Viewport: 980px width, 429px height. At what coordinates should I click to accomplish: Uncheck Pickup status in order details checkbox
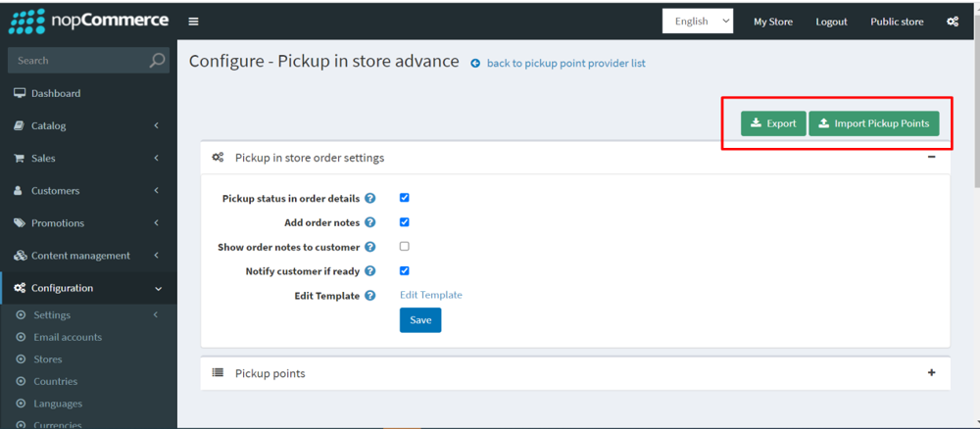pos(405,197)
